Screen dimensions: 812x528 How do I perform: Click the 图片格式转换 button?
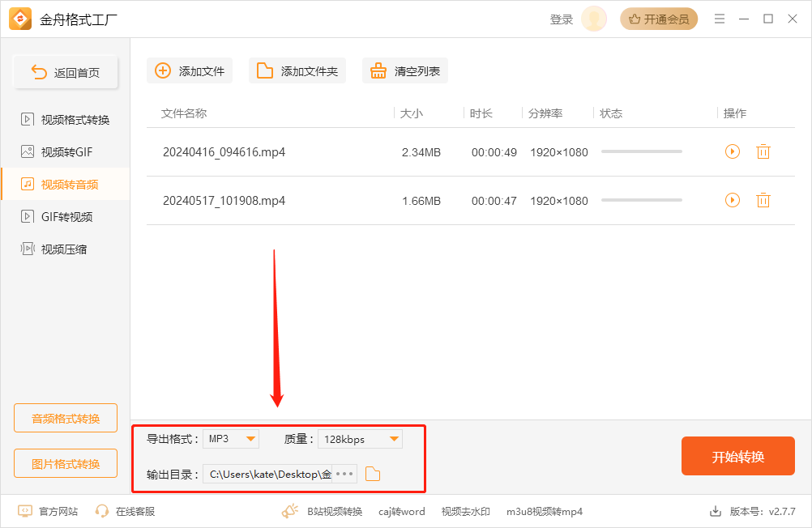click(66, 464)
